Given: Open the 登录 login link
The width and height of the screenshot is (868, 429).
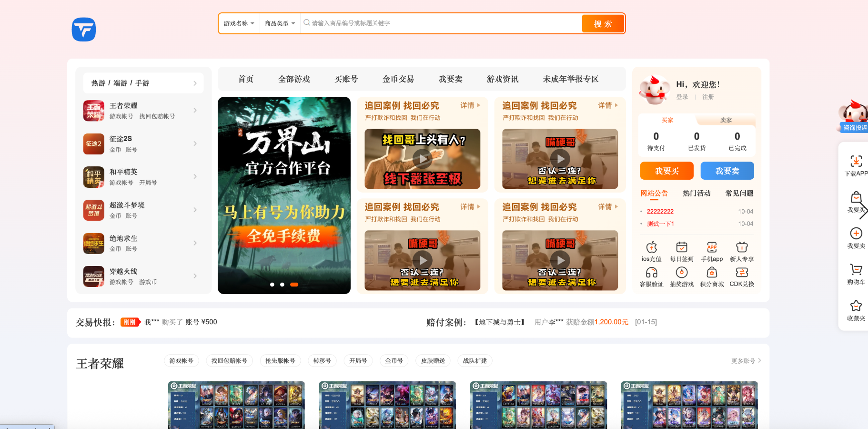Looking at the screenshot, I should [x=683, y=97].
